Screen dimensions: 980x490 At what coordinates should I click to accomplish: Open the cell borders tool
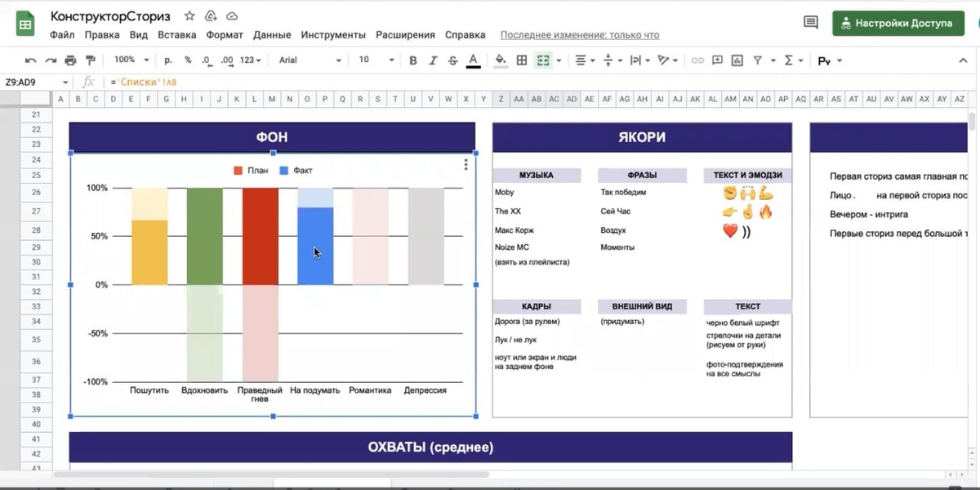521,60
